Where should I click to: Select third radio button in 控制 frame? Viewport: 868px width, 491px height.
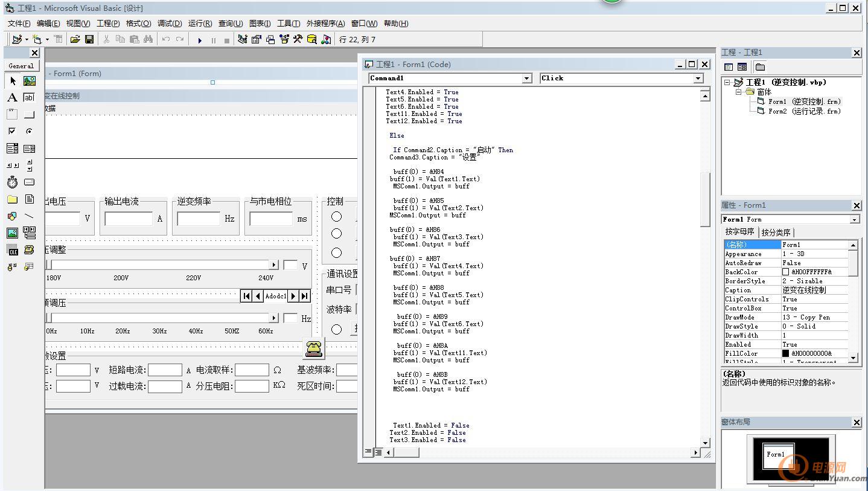(336, 252)
